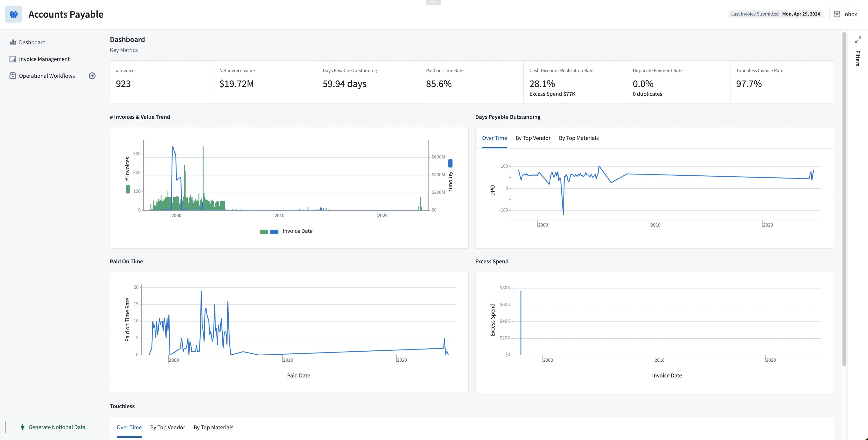This screenshot has height=440, width=868.
Task: Switch to By Top Vendor in Touchless section
Action: pyautogui.click(x=167, y=427)
